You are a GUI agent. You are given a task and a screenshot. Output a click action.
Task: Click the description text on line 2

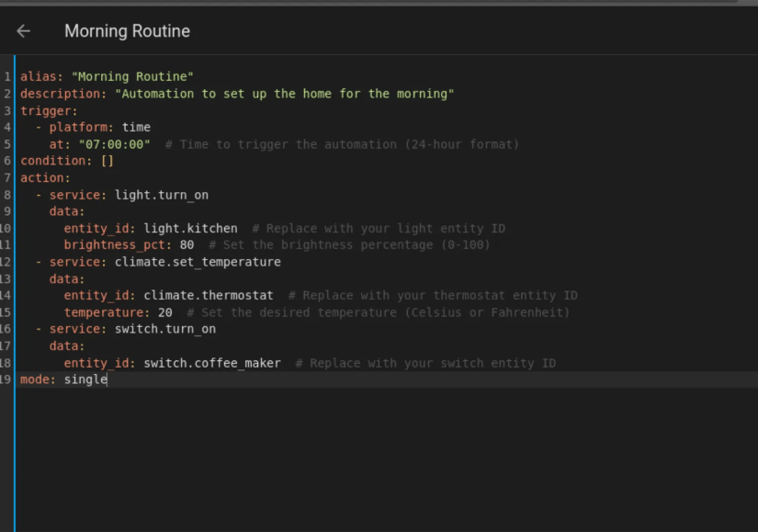[x=284, y=94]
